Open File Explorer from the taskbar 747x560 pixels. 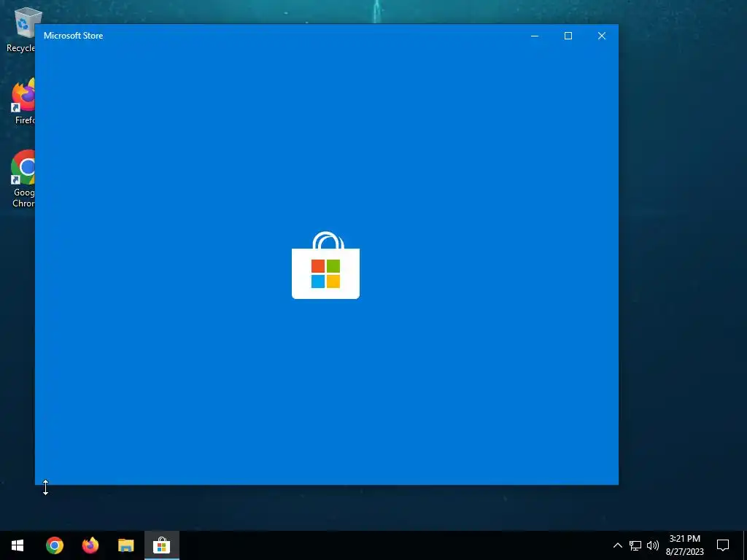coord(125,545)
